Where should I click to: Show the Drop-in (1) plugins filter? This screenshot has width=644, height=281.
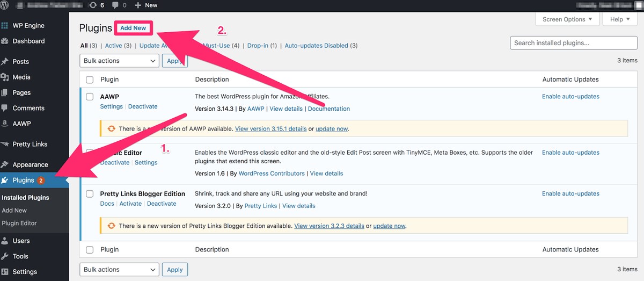(x=262, y=46)
